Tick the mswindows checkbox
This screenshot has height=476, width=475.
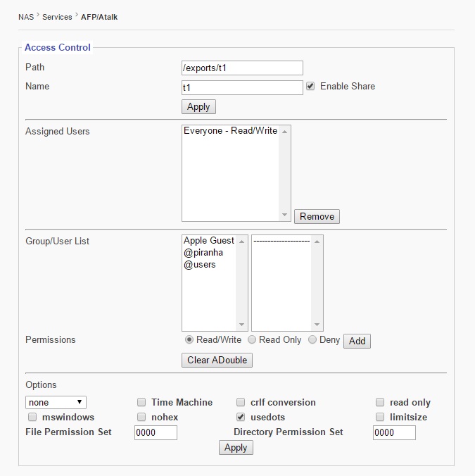(x=32, y=418)
